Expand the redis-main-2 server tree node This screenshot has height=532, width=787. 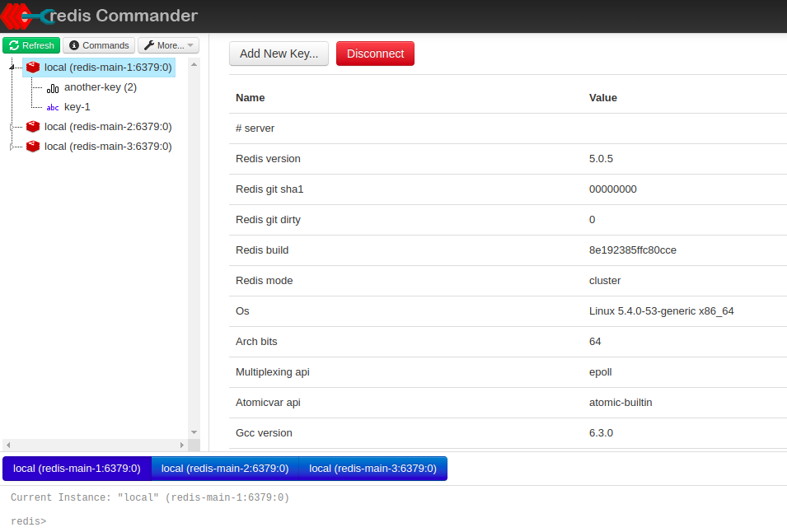13,126
